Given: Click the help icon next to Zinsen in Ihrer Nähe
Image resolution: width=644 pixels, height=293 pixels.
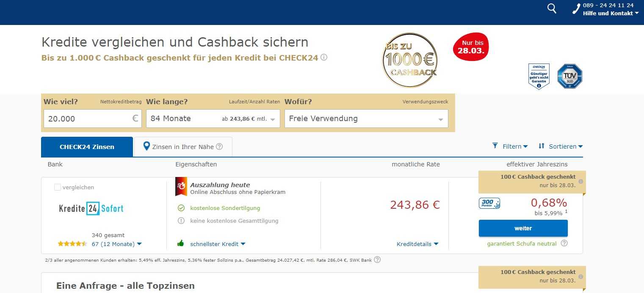Looking at the screenshot, I should click(219, 146).
